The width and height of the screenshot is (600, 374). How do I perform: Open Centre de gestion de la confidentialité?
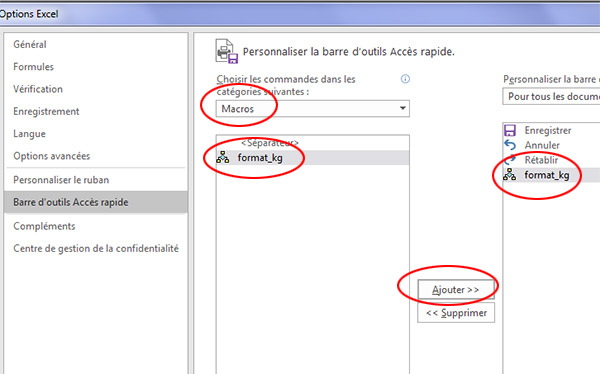[x=96, y=248]
